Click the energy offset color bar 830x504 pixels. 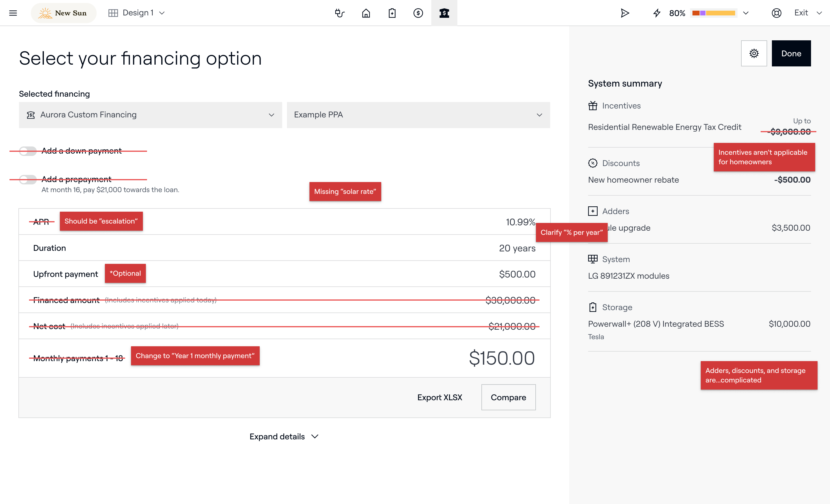point(714,13)
